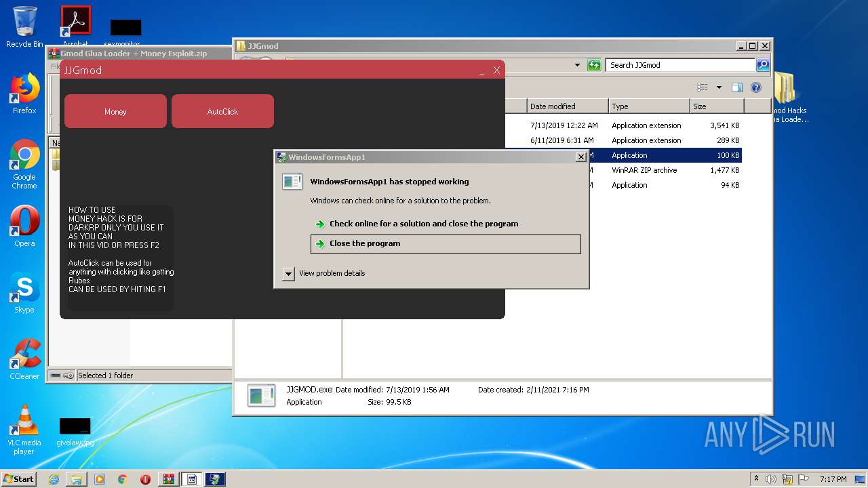868x488 pixels.
Task: Select the 289 KB Application extension row
Action: pos(624,140)
